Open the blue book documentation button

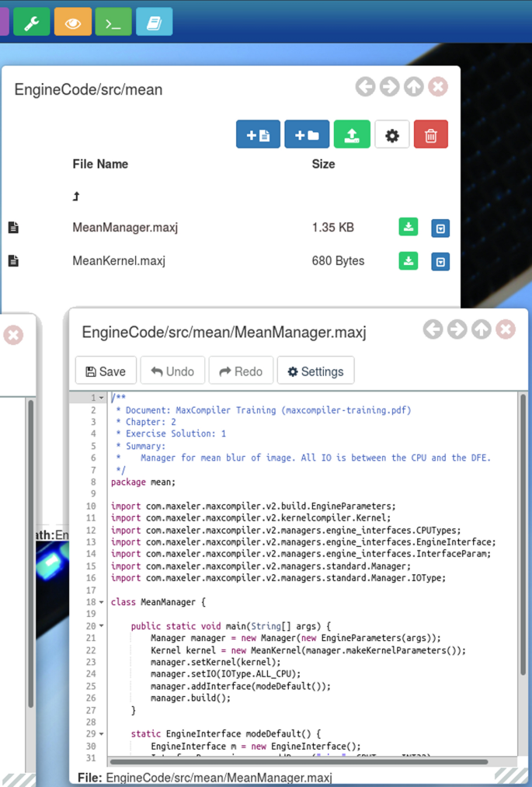click(154, 22)
